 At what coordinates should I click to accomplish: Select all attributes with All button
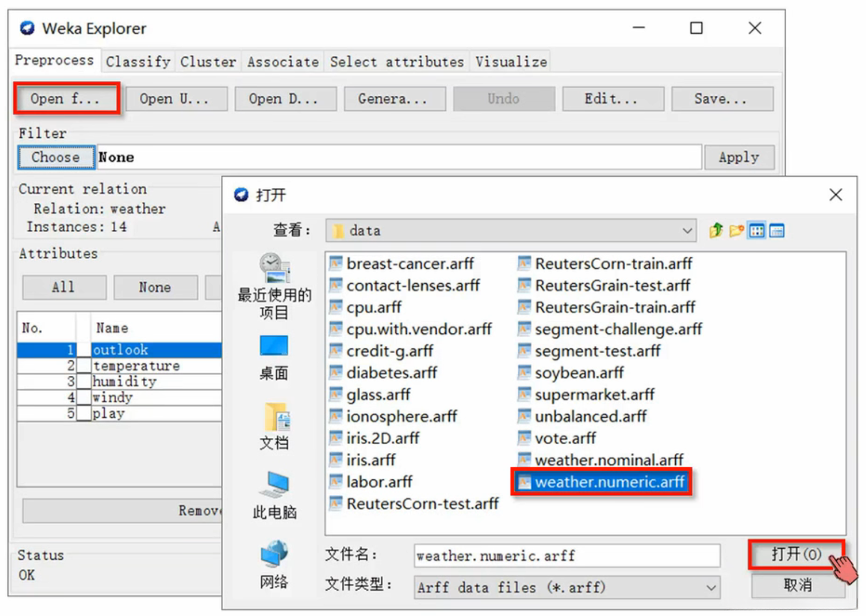[x=64, y=287]
